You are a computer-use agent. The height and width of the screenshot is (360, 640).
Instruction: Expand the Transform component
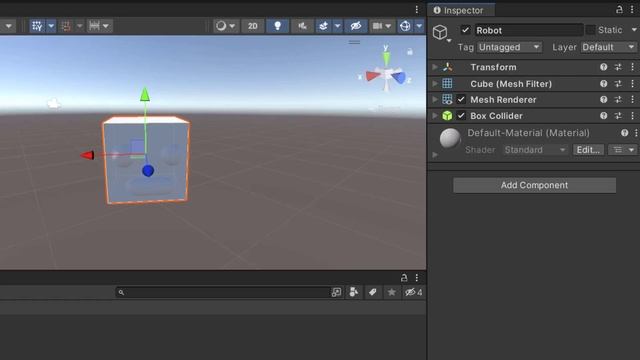tap(435, 67)
